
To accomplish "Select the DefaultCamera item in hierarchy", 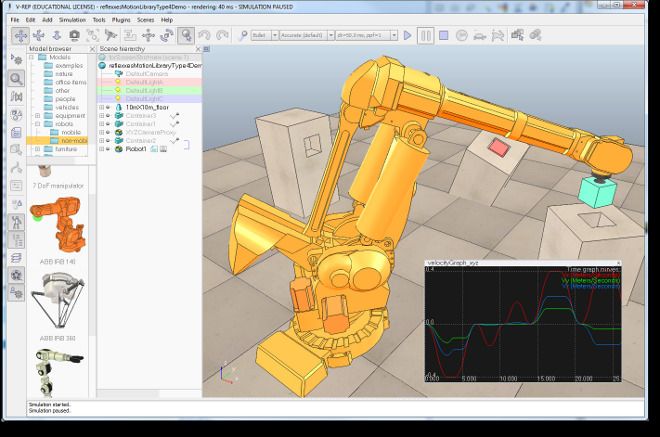I will [x=145, y=73].
